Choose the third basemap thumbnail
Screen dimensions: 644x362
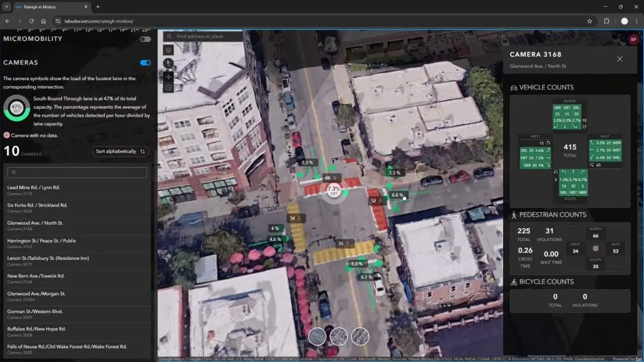tap(360, 336)
